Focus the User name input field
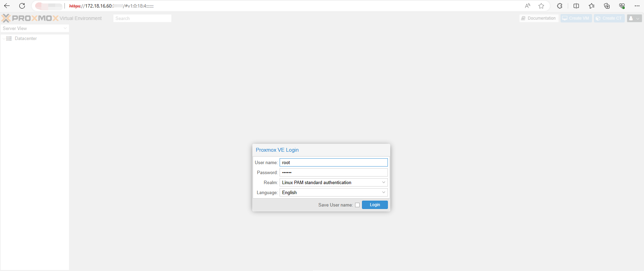Viewport: 644px width, 271px height. pos(333,162)
